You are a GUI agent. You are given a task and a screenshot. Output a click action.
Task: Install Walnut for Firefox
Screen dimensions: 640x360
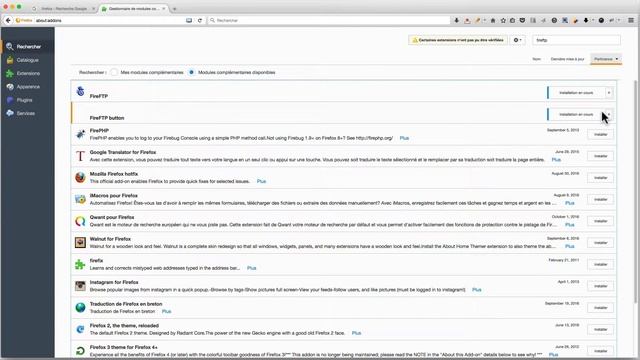(600, 242)
